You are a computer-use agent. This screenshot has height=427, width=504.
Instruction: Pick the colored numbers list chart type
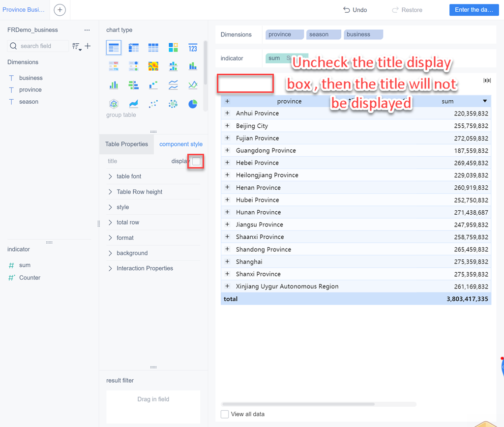click(x=114, y=66)
